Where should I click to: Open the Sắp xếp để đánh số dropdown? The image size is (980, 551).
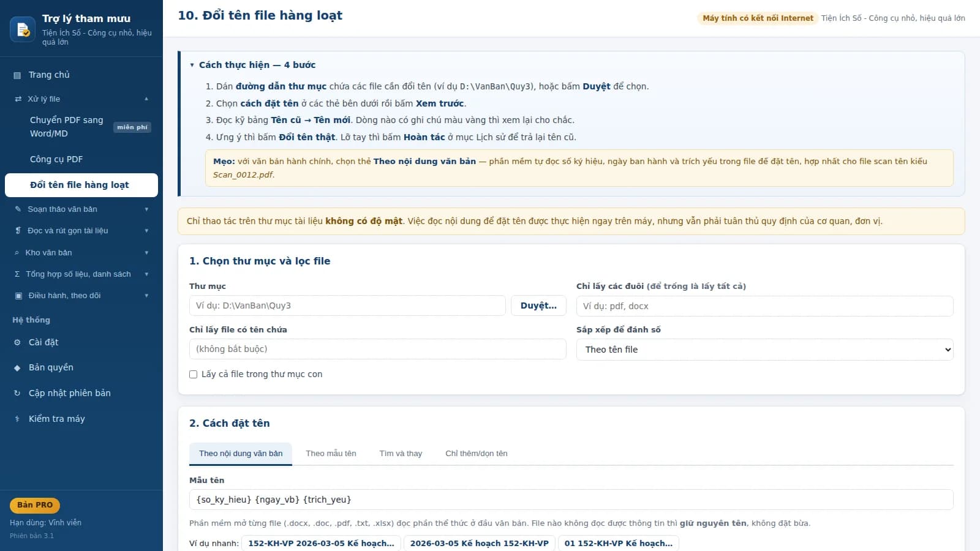coord(764,350)
